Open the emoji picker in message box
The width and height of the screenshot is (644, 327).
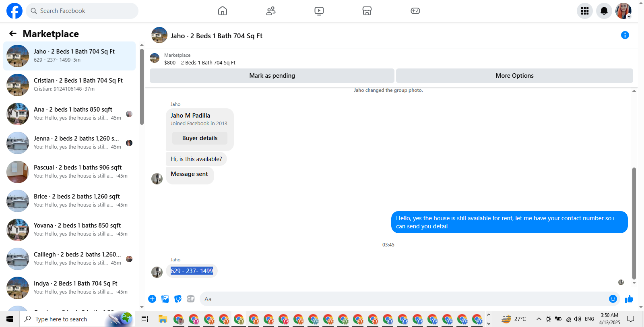click(x=613, y=299)
